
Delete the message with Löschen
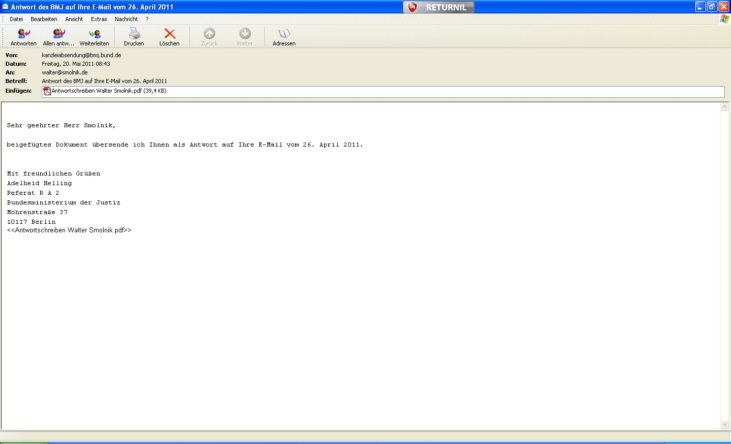pos(169,36)
